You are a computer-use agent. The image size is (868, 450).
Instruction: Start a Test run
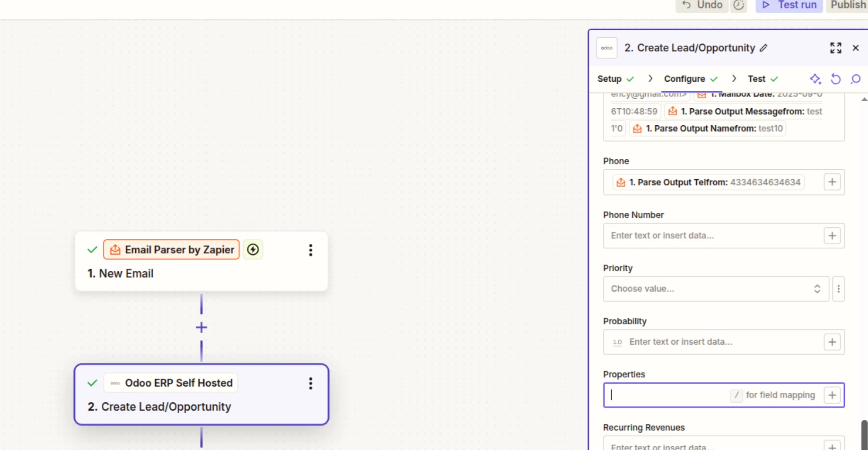[789, 5]
